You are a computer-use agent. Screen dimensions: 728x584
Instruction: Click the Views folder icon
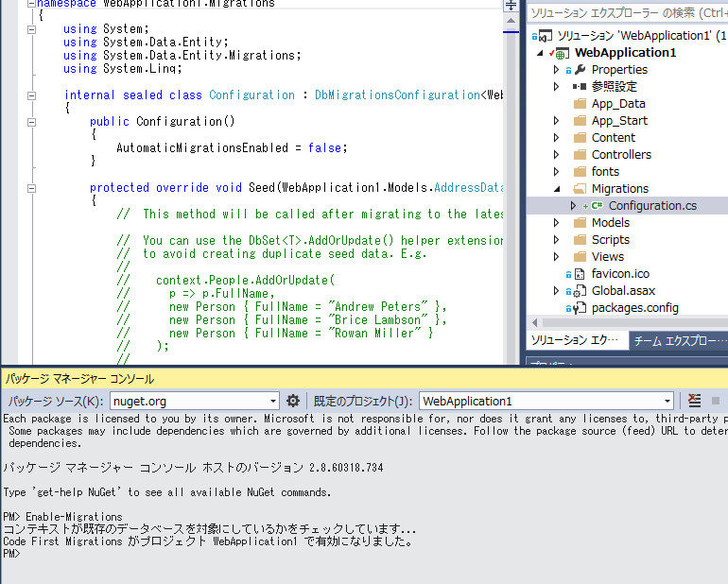click(x=580, y=257)
